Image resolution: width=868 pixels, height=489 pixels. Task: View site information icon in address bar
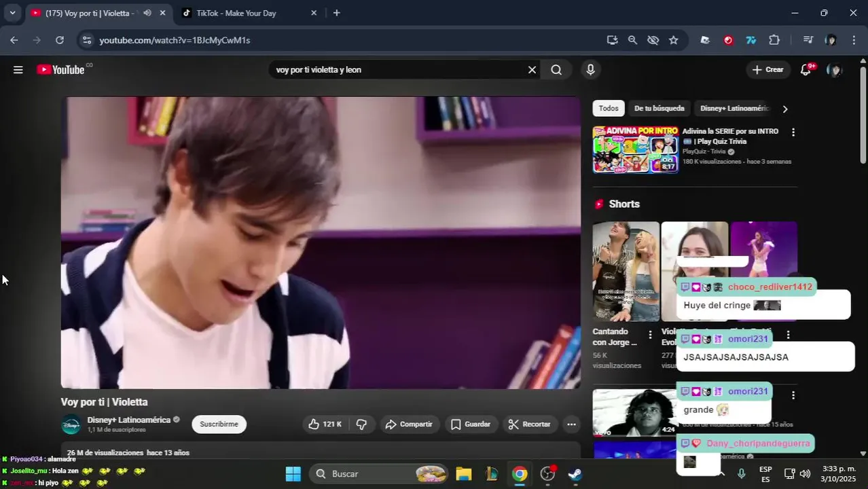[86, 40]
